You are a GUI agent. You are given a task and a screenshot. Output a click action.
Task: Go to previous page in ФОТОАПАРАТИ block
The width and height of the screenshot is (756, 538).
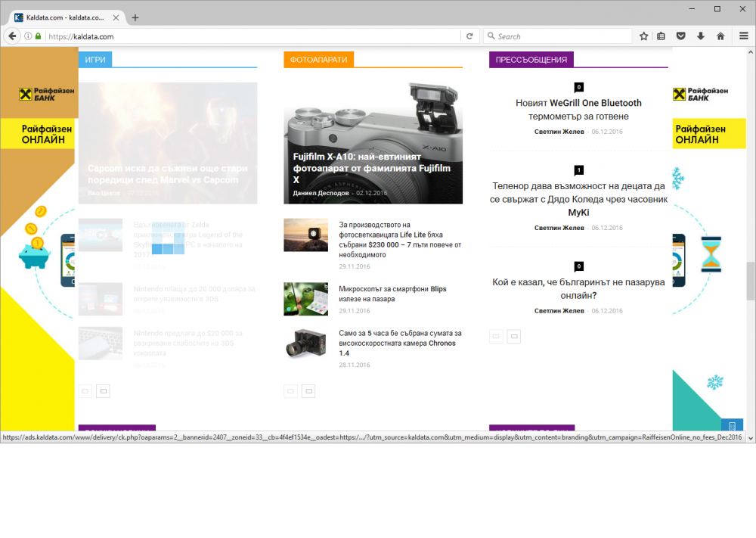click(291, 391)
